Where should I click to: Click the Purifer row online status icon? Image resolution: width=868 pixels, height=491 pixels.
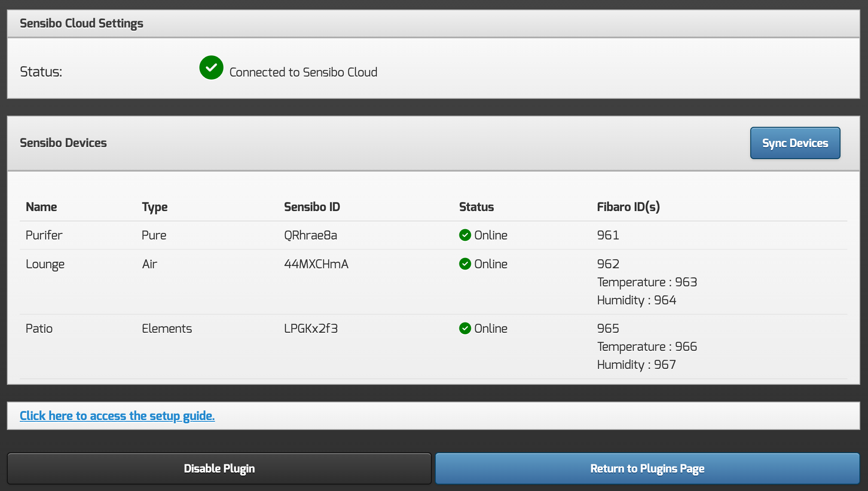pos(465,235)
